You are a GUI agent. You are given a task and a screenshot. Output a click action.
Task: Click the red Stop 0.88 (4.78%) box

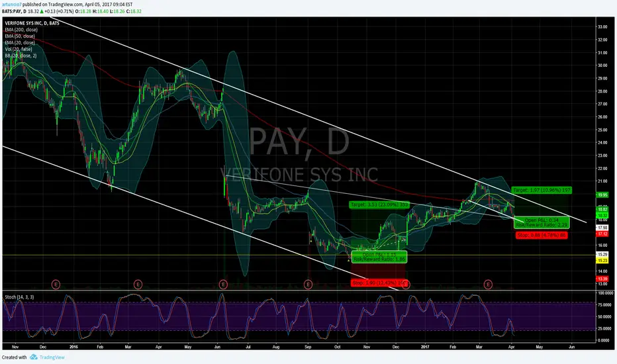542,236
